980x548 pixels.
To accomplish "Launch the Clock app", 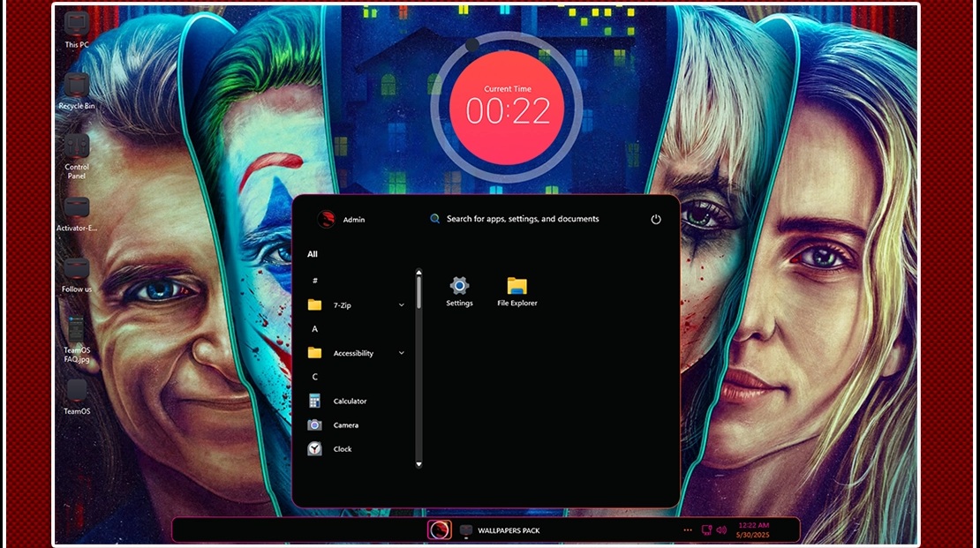I will pyautogui.click(x=342, y=449).
